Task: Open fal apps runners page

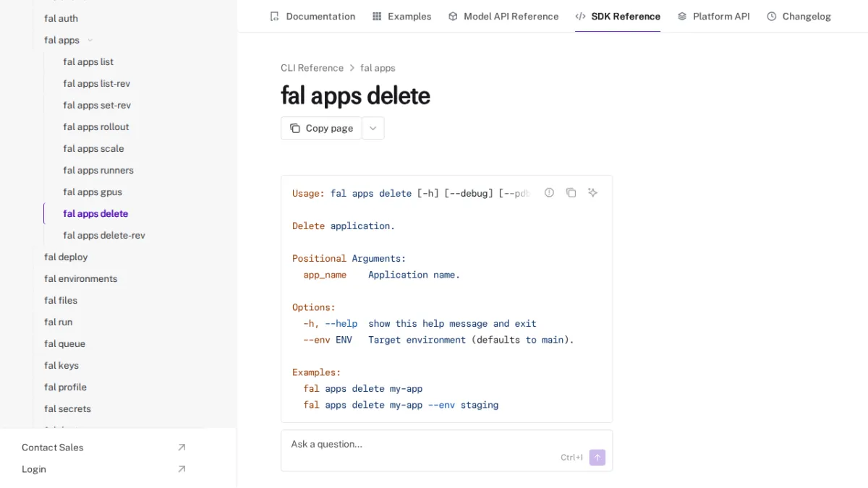Action: [98, 171]
